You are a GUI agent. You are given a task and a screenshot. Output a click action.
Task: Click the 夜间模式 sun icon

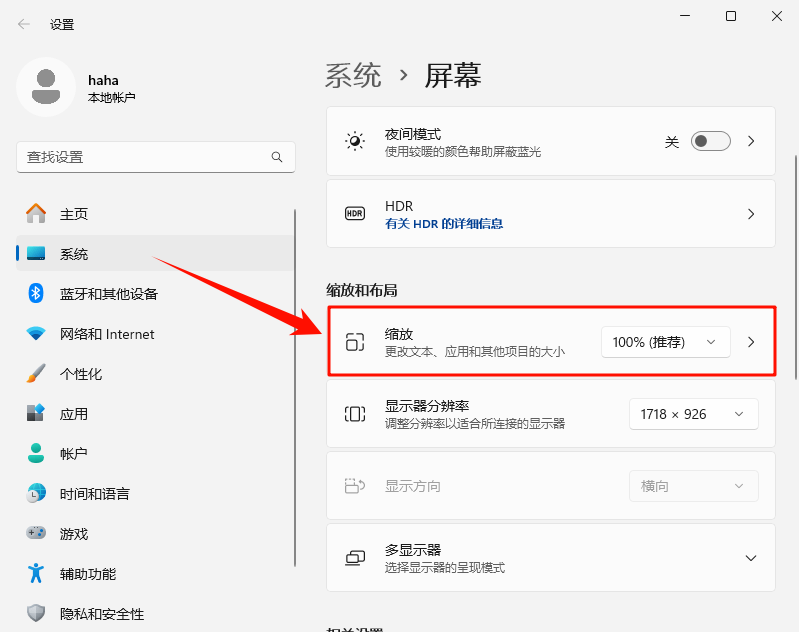click(x=355, y=141)
